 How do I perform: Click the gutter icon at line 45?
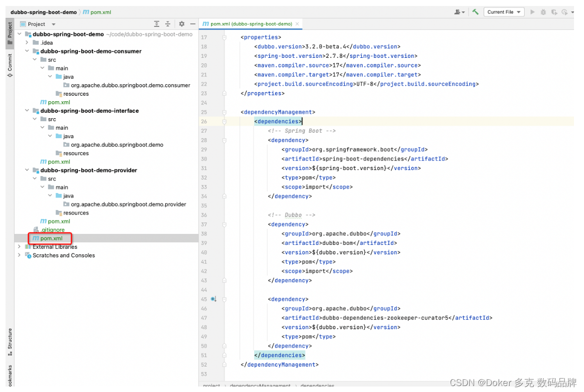point(214,299)
